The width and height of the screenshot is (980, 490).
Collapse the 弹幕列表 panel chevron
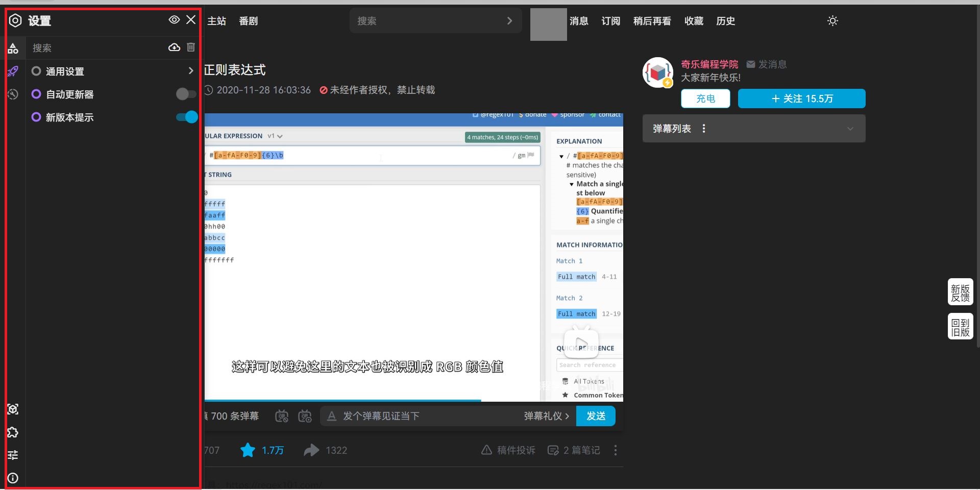(x=850, y=129)
